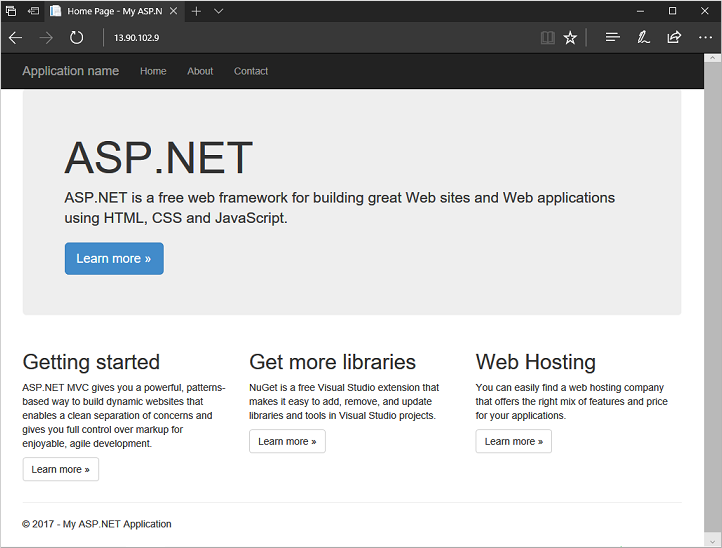Open Make a Web Note pen icon

click(643, 37)
